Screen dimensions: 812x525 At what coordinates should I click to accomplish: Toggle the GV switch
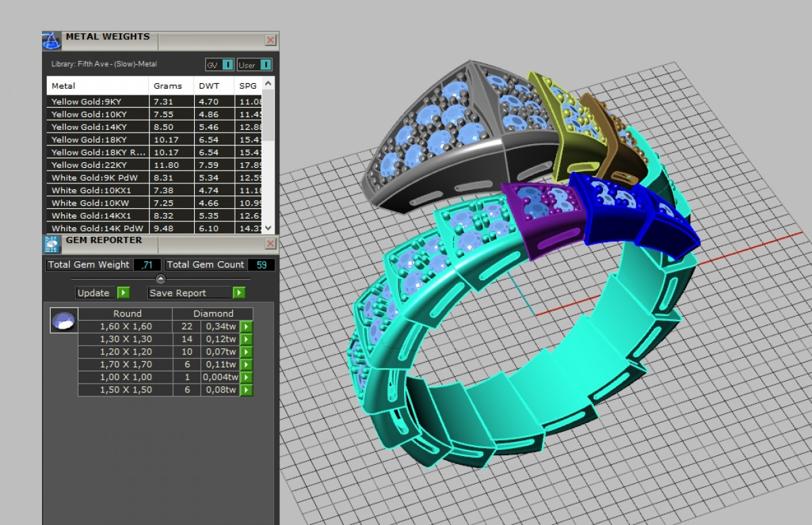click(227, 65)
